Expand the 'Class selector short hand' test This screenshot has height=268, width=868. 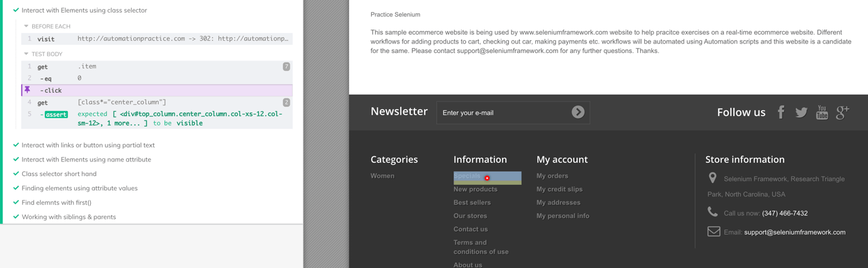(x=59, y=173)
